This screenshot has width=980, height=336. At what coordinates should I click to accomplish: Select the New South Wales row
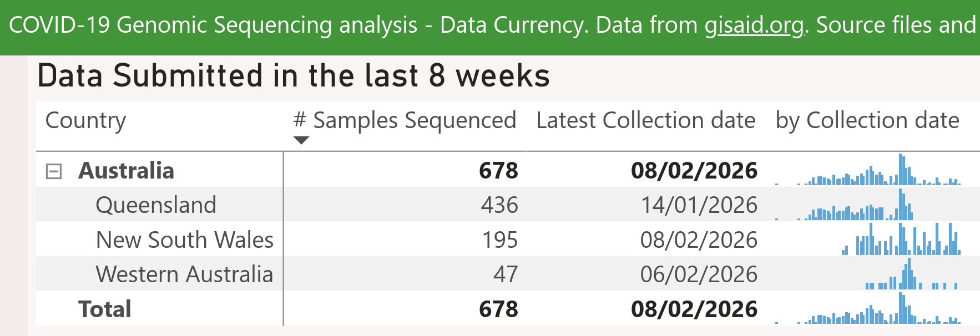(184, 240)
